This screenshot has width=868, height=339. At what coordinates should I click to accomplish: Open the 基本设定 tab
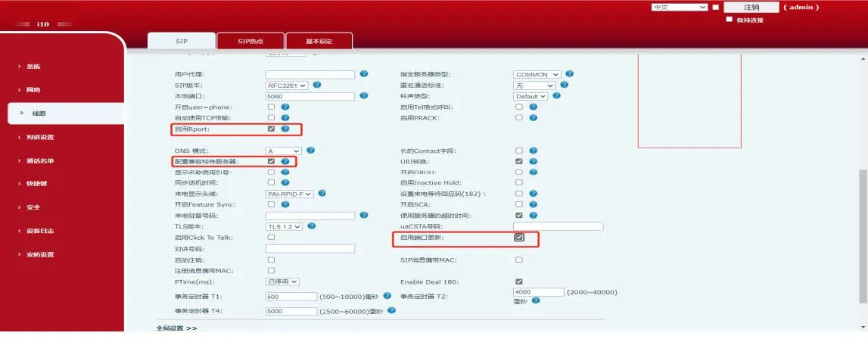pos(319,41)
